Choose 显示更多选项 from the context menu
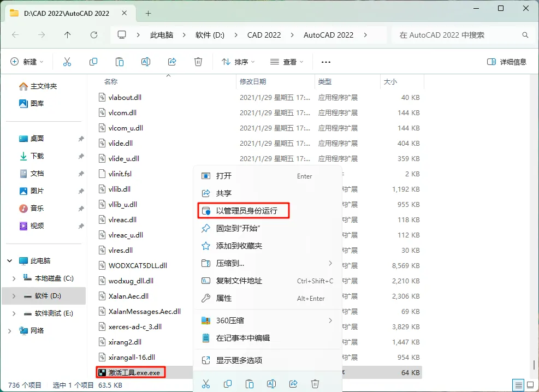 [268, 360]
